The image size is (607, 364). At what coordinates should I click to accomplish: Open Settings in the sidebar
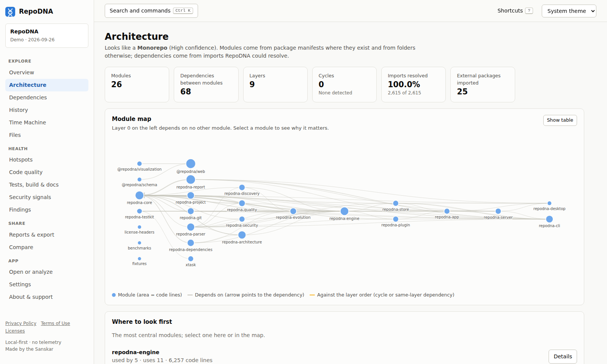tap(47, 284)
